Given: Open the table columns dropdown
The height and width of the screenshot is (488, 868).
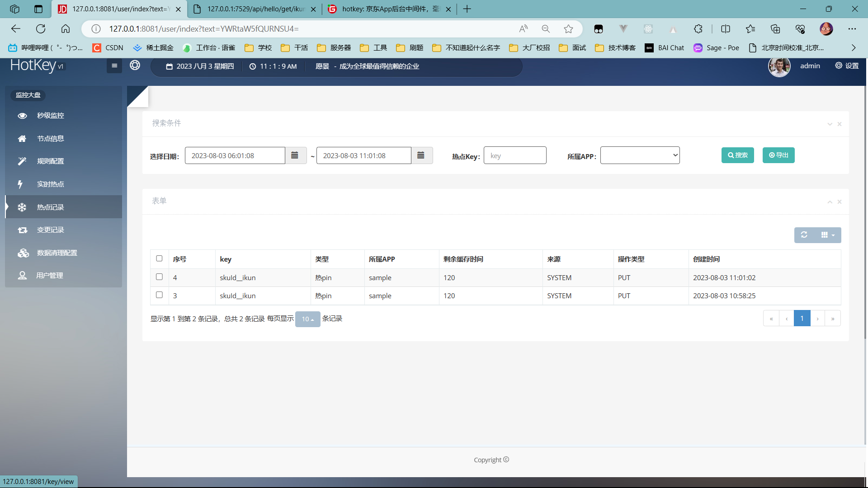Looking at the screenshot, I should pyautogui.click(x=828, y=235).
